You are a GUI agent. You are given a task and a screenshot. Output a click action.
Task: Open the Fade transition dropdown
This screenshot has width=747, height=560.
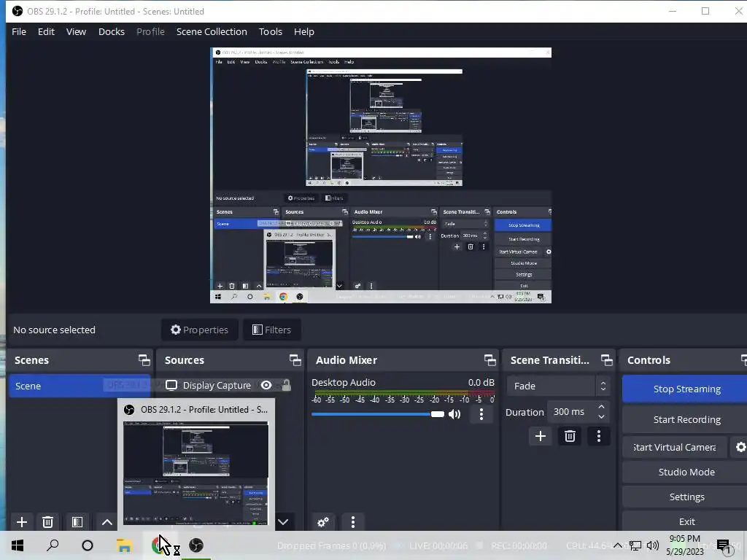click(558, 386)
